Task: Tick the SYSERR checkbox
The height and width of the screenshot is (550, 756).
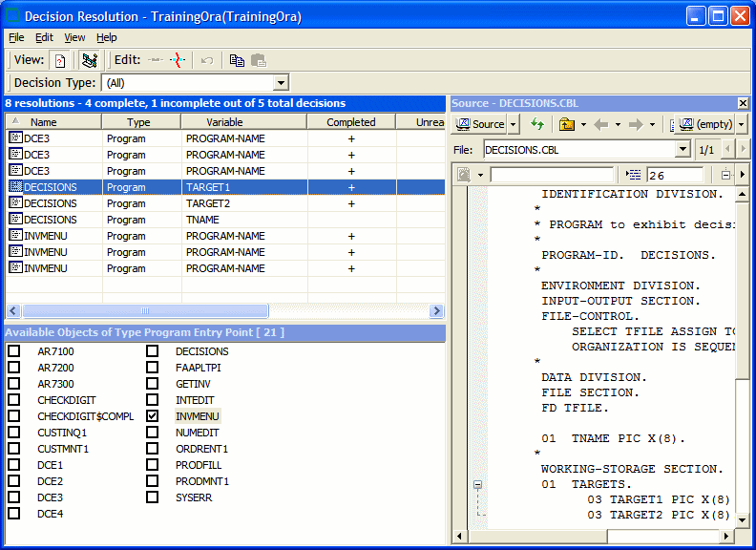Action: pyautogui.click(x=153, y=497)
